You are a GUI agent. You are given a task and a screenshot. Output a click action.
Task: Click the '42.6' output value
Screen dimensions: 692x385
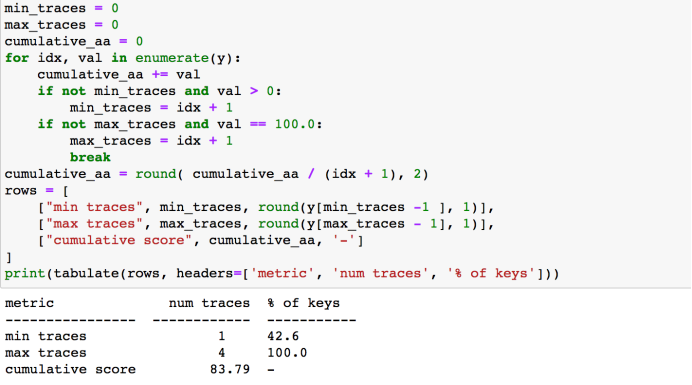[x=283, y=336]
